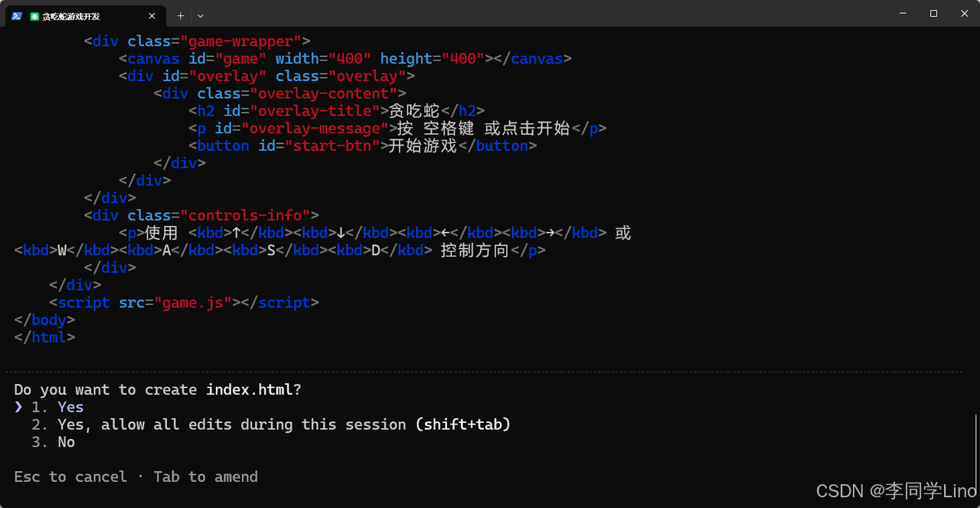This screenshot has height=508, width=980.
Task: Click the PowerShell icon on the terminal tab
Action: pos(16,15)
